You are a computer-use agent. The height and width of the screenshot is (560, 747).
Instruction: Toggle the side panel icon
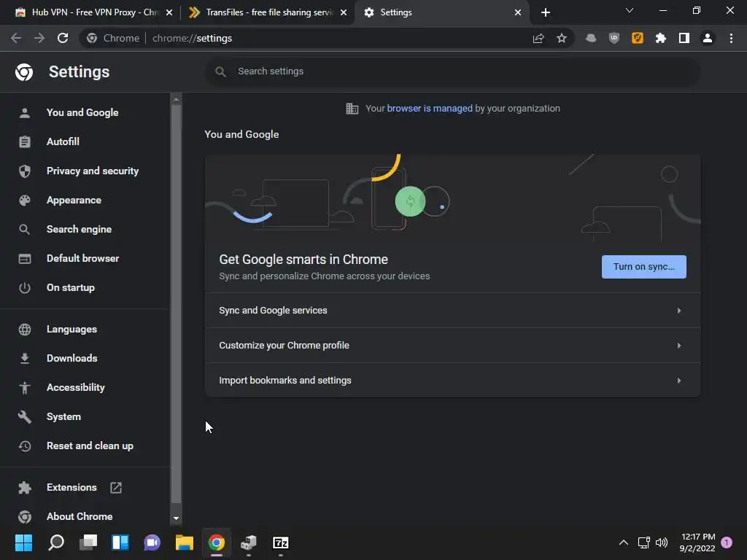[684, 38]
